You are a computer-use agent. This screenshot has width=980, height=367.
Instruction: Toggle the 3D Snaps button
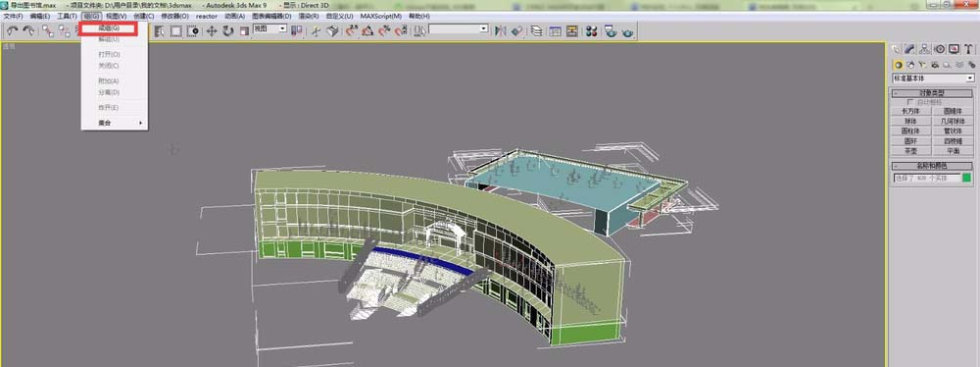pos(351,30)
